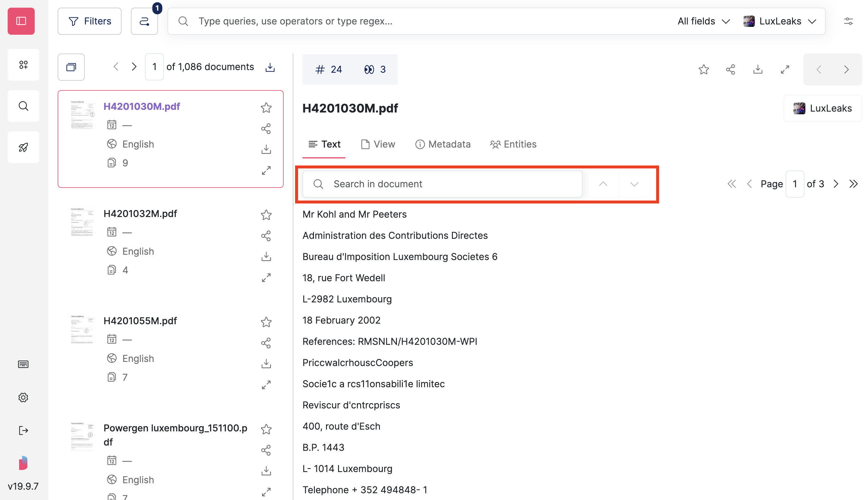Image resolution: width=868 pixels, height=500 pixels.
Task: Expand H4201055M.pdf to full view
Action: 266,385
